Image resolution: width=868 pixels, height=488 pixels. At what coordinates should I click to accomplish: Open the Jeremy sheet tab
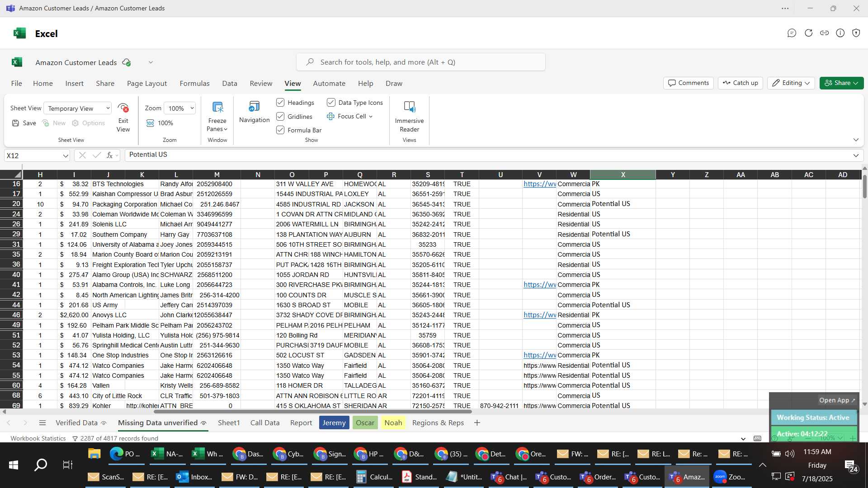tap(334, 423)
